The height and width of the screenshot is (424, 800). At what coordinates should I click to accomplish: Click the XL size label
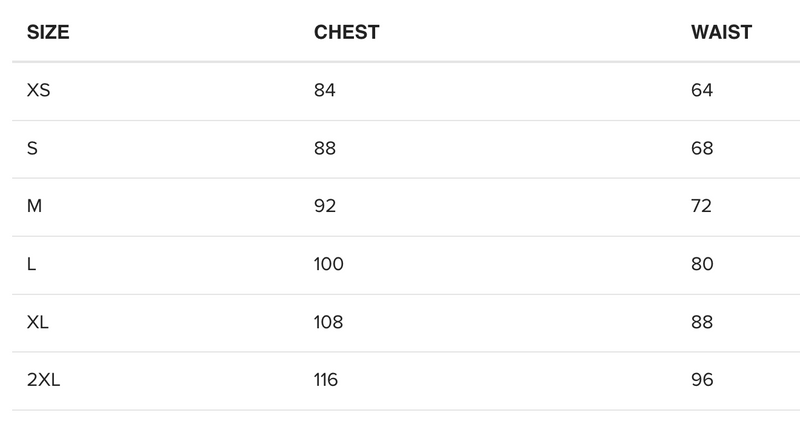click(38, 323)
